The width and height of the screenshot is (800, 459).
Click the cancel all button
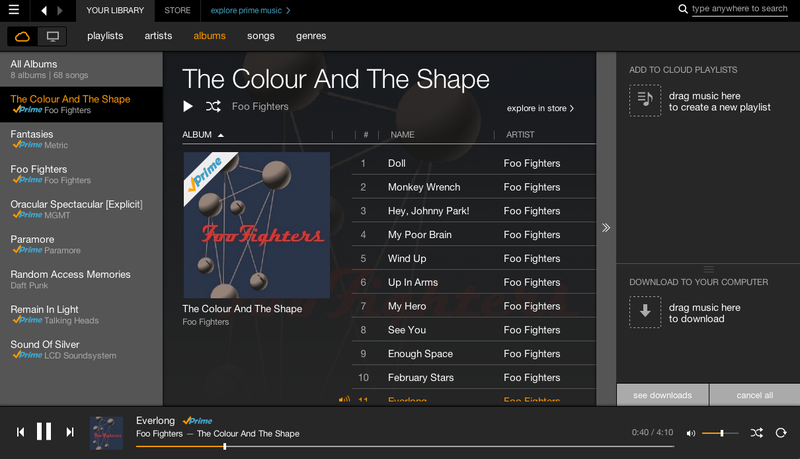[755, 395]
